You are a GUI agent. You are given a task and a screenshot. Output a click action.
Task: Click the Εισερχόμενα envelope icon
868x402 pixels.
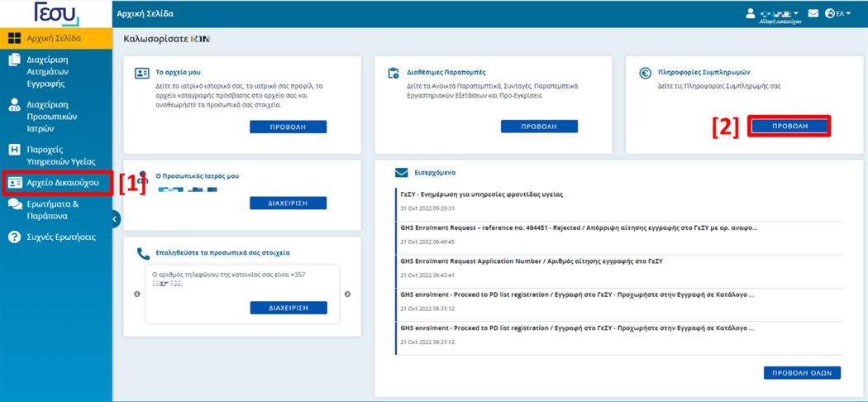[401, 173]
